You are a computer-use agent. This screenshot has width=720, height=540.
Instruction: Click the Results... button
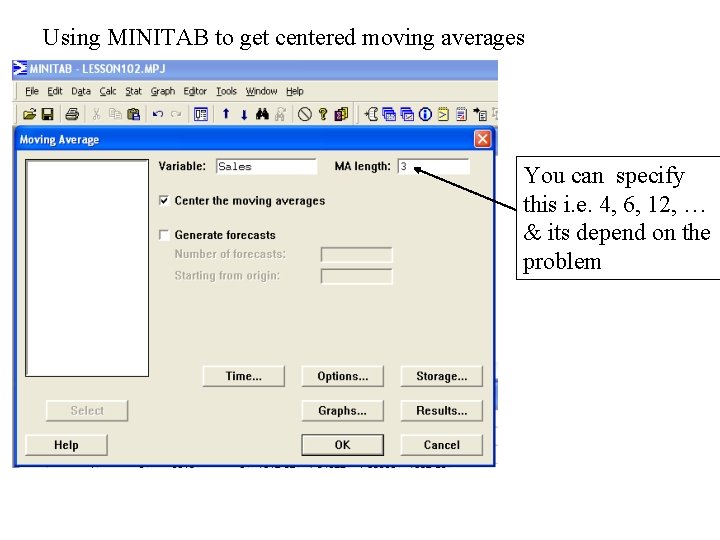pyautogui.click(x=442, y=411)
